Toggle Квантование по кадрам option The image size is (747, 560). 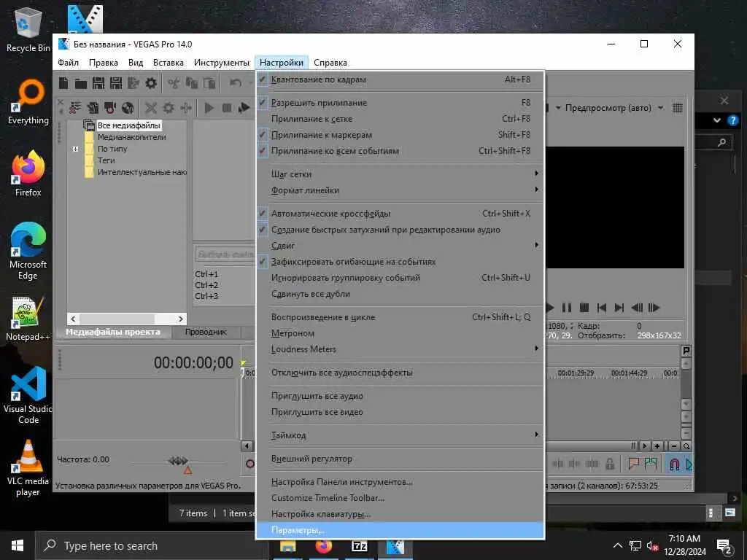[x=400, y=79]
